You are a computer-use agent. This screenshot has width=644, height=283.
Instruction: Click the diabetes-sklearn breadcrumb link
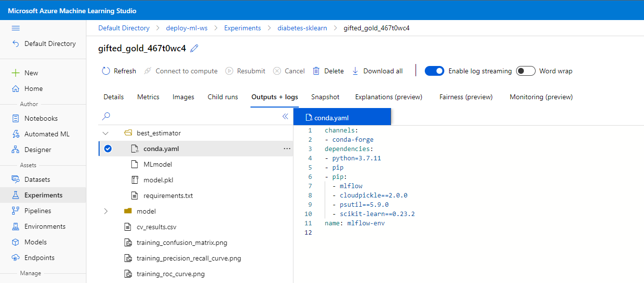[302, 28]
